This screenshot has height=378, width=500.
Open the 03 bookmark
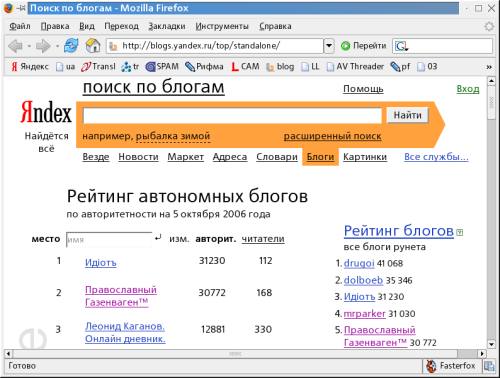tap(427, 67)
